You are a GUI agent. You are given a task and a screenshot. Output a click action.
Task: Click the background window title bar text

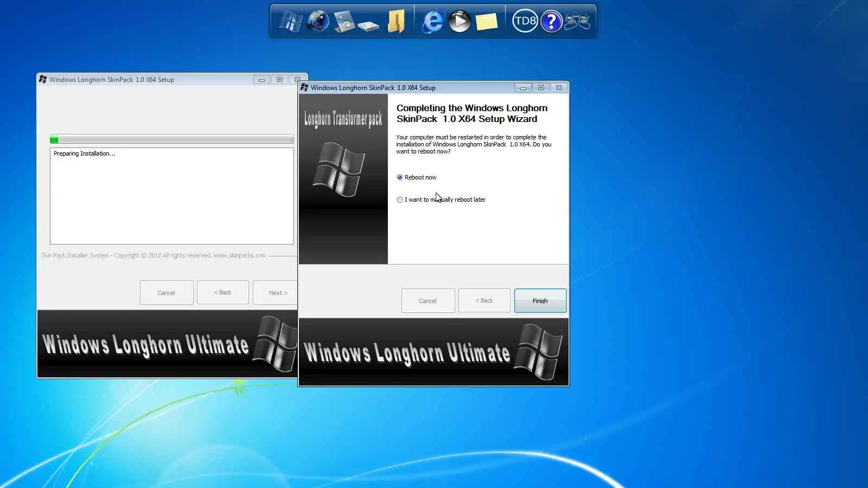[x=112, y=80]
